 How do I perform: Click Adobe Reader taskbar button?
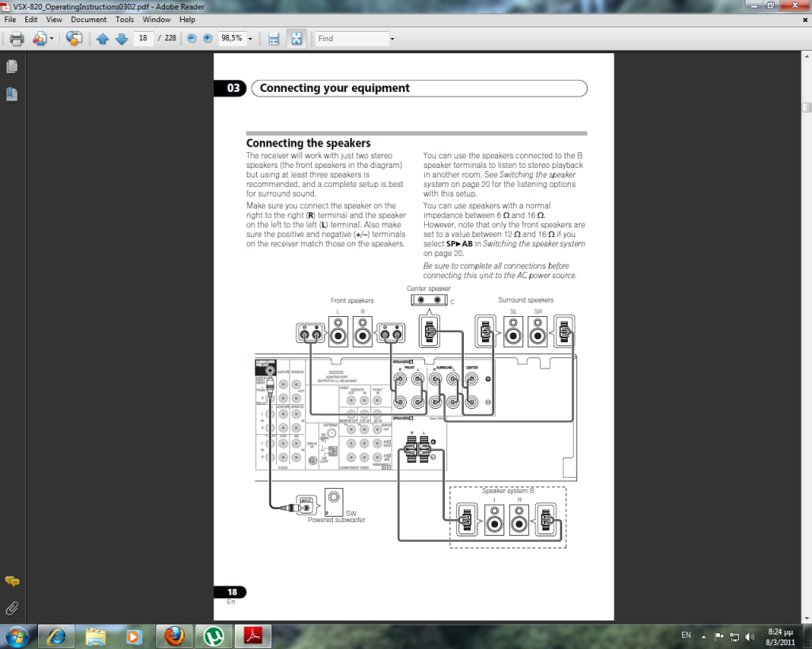point(253,636)
